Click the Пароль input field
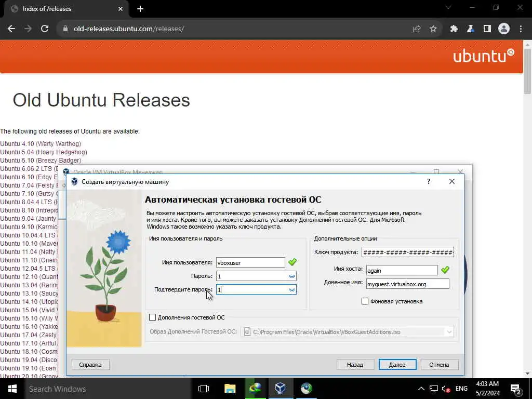This screenshot has height=399, width=532. (x=251, y=276)
